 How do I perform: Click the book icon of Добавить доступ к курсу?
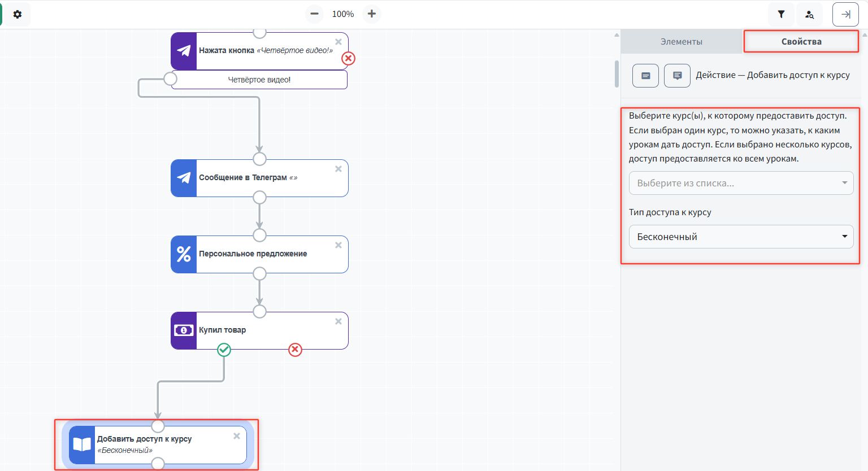[82, 444]
